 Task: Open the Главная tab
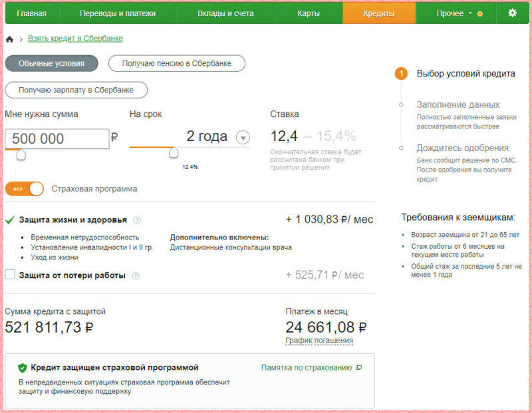tap(31, 13)
